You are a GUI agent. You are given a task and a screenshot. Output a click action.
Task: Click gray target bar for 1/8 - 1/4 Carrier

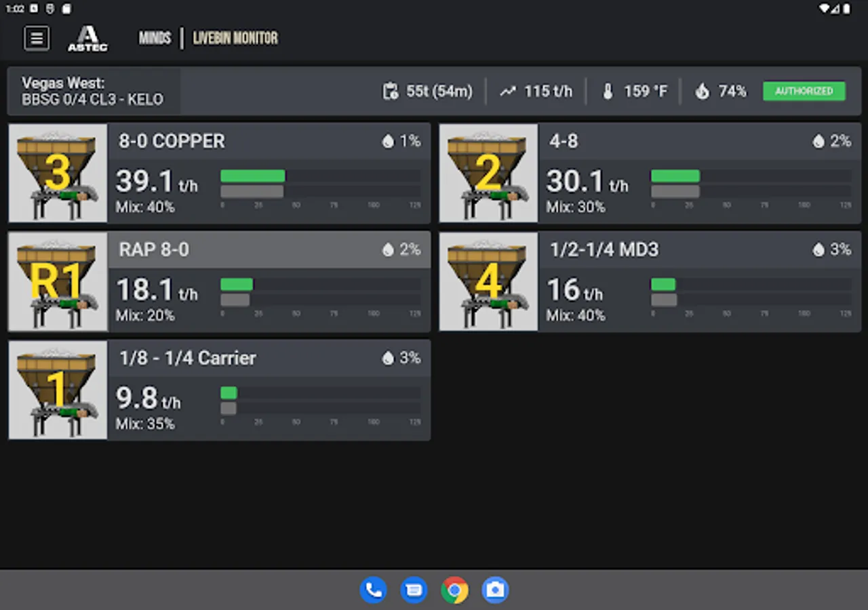(229, 408)
